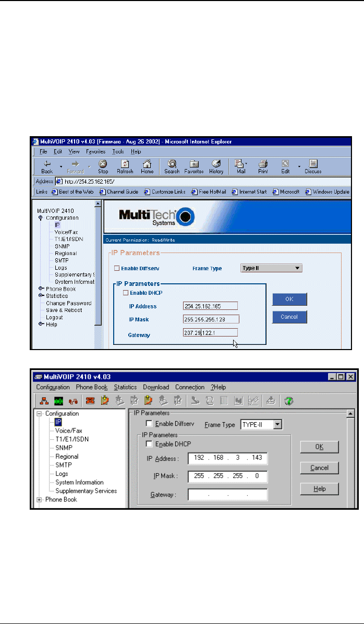Select SNMP in the MultiVOIP app tree

pyautogui.click(x=64, y=448)
